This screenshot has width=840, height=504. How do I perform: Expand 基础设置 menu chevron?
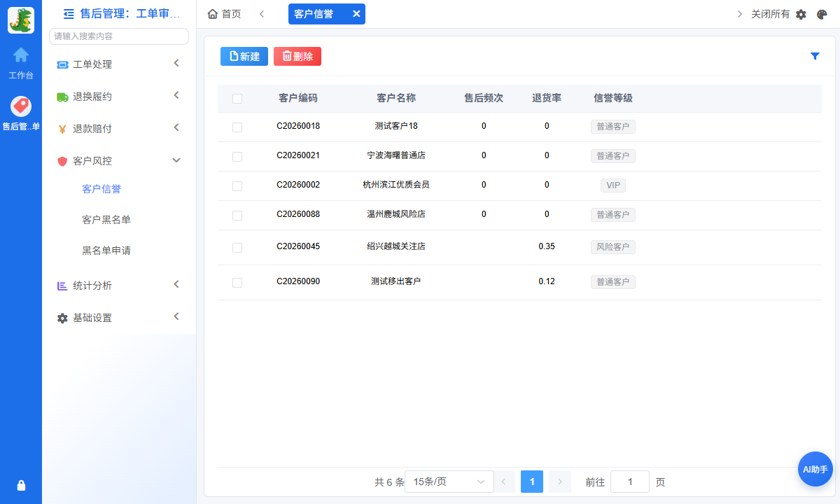[x=176, y=316]
